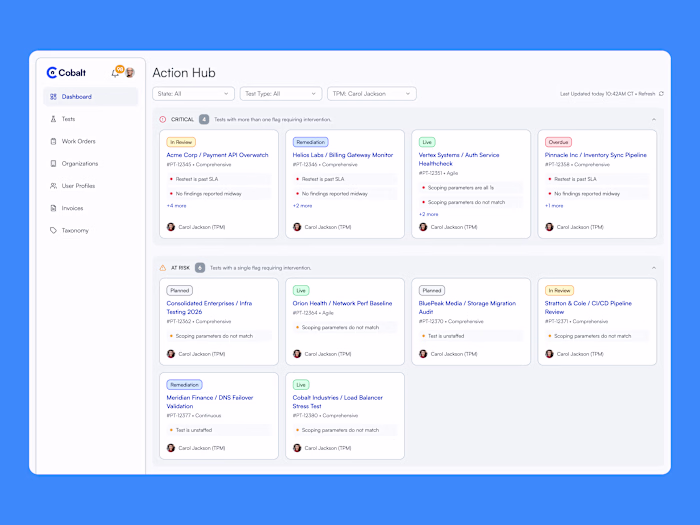
Task: Click 'Scoping parameters are all 1s' flag
Action: 471,188
